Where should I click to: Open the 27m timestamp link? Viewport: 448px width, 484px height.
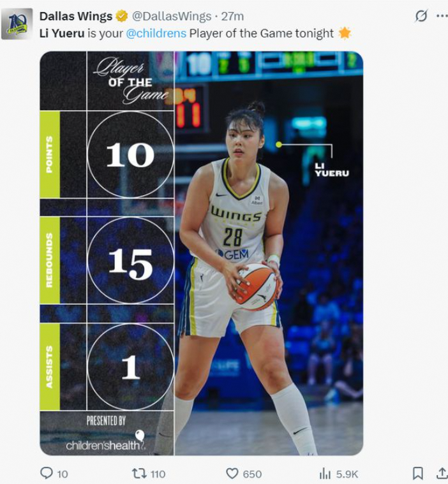tap(232, 16)
